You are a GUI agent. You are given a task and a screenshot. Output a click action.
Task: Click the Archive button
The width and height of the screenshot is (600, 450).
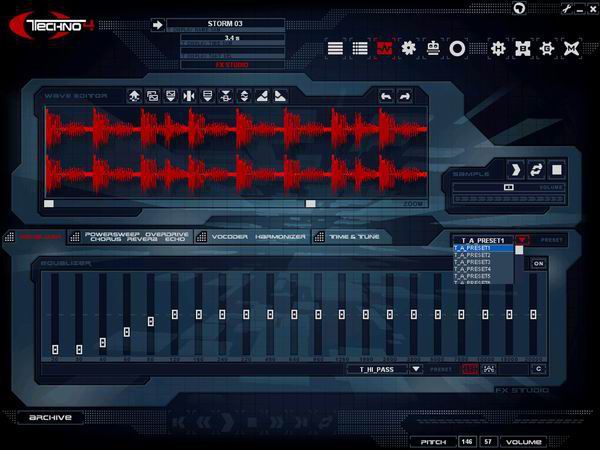[50, 417]
